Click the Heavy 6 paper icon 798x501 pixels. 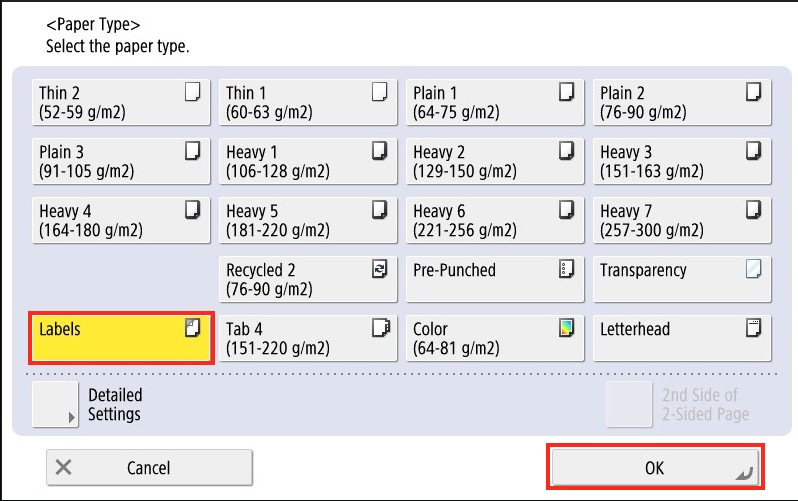566,209
